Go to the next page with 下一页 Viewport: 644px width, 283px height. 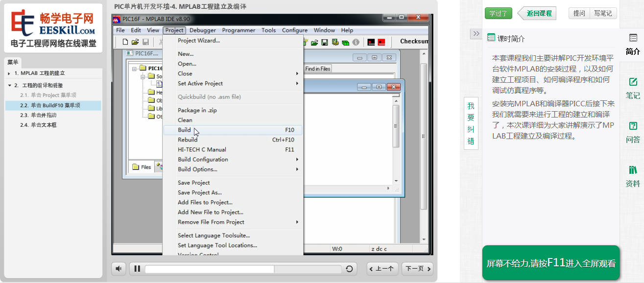(x=418, y=269)
